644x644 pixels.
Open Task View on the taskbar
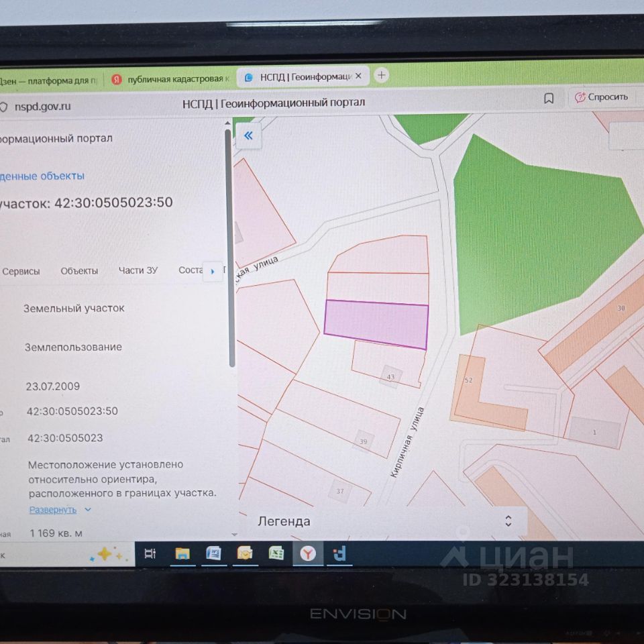tap(150, 553)
